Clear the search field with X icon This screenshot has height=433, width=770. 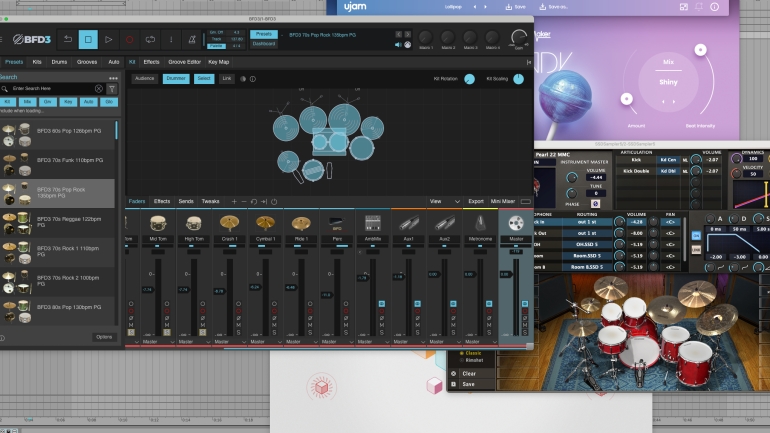(99, 88)
